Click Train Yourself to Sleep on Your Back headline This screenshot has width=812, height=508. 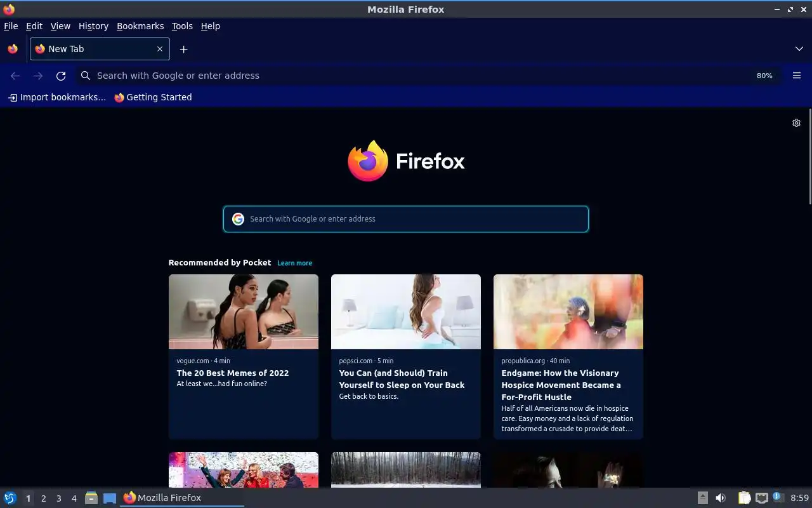[x=402, y=379]
